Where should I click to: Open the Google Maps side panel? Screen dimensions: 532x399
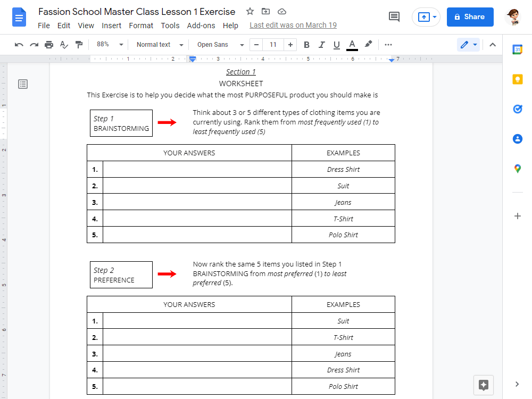518,169
